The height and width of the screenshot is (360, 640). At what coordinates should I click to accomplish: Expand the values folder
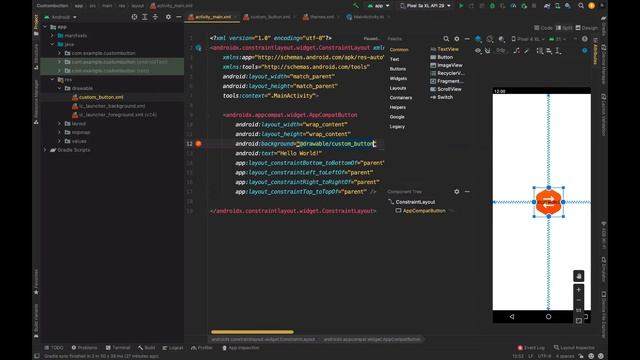point(60,141)
